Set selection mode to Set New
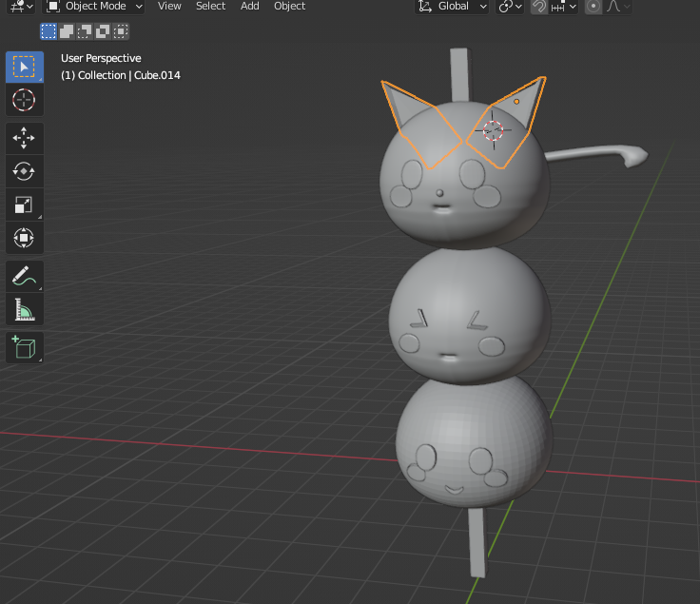700x604 pixels. pos(49,31)
